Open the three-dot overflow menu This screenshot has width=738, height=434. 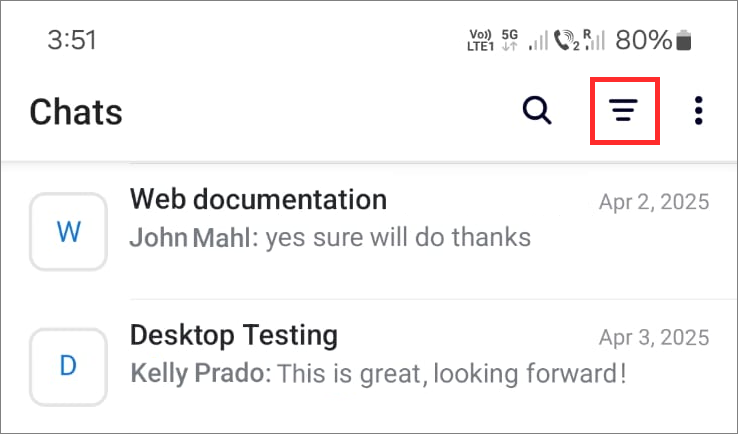click(698, 111)
